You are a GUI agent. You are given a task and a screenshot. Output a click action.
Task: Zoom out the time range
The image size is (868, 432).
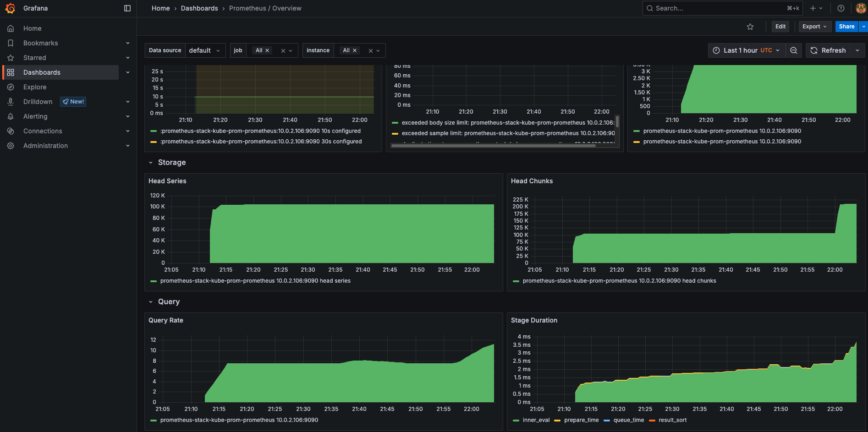794,50
